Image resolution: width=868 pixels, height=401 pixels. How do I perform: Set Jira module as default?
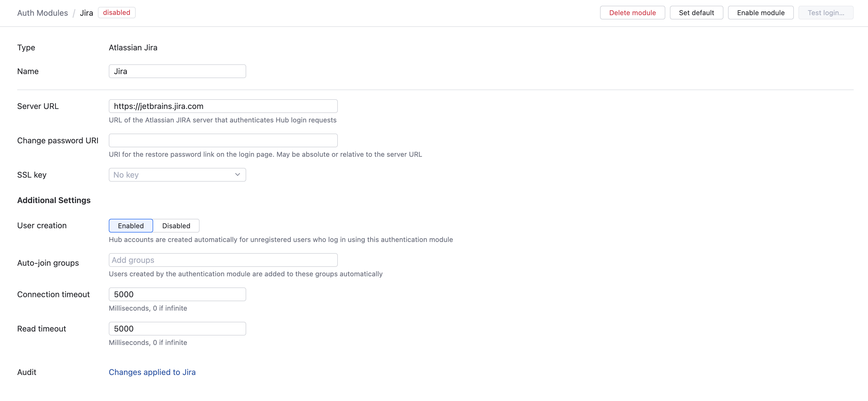pos(696,13)
